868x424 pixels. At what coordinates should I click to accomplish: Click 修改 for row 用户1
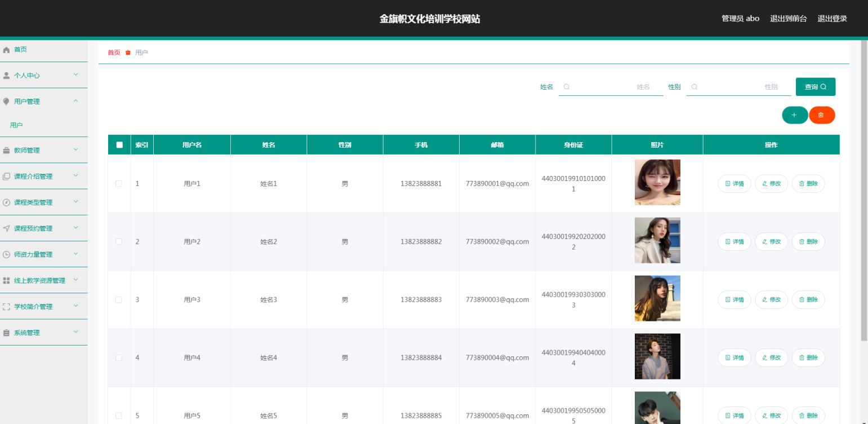click(x=772, y=184)
